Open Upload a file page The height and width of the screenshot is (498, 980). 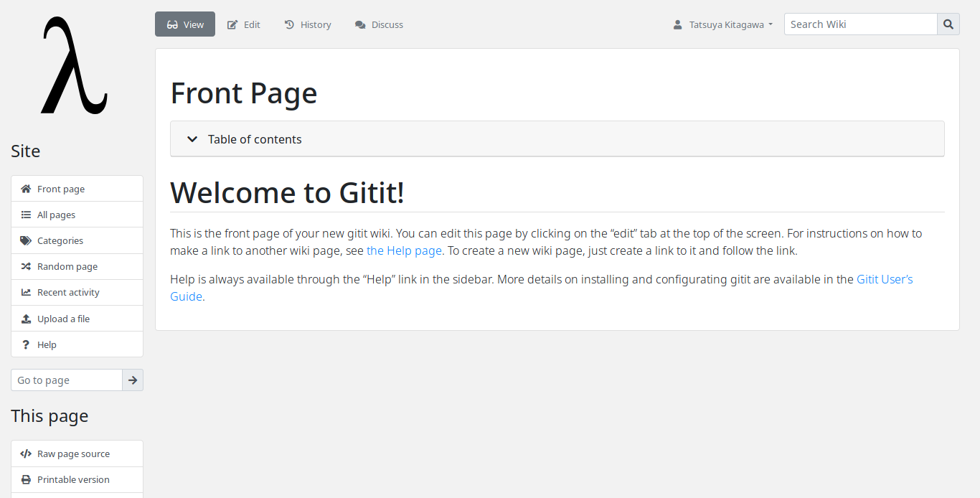77,319
